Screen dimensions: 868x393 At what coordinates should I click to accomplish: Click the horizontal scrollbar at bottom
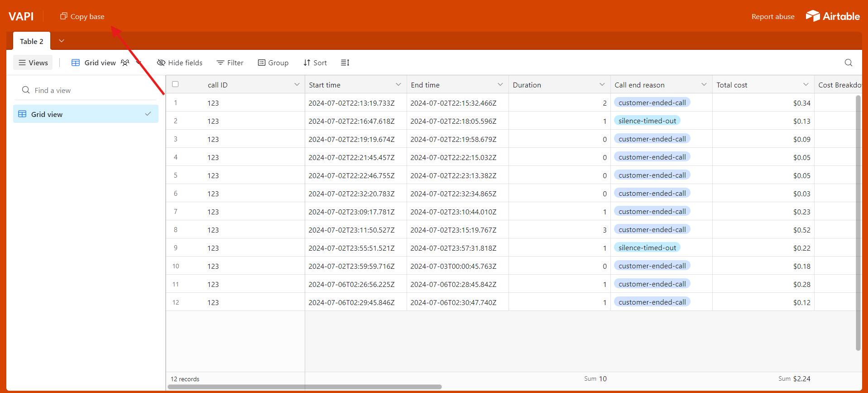point(304,387)
